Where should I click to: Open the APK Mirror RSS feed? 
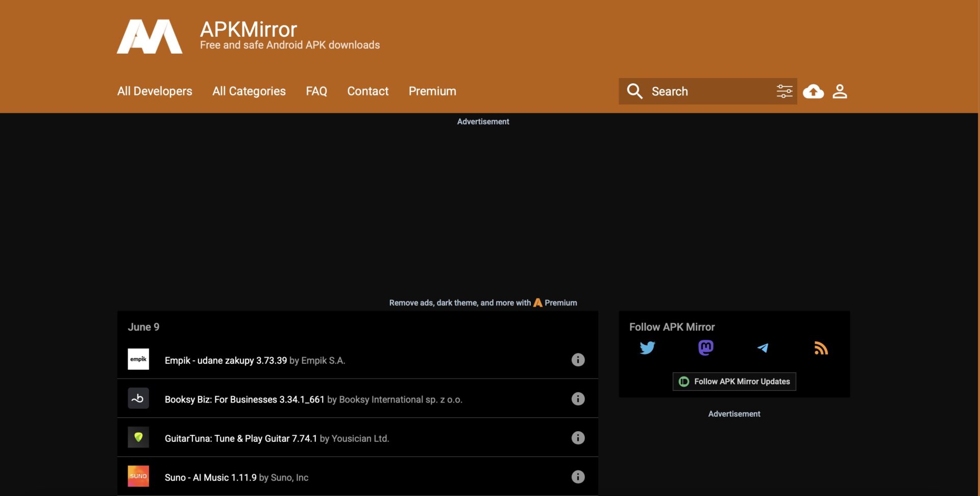(x=821, y=348)
